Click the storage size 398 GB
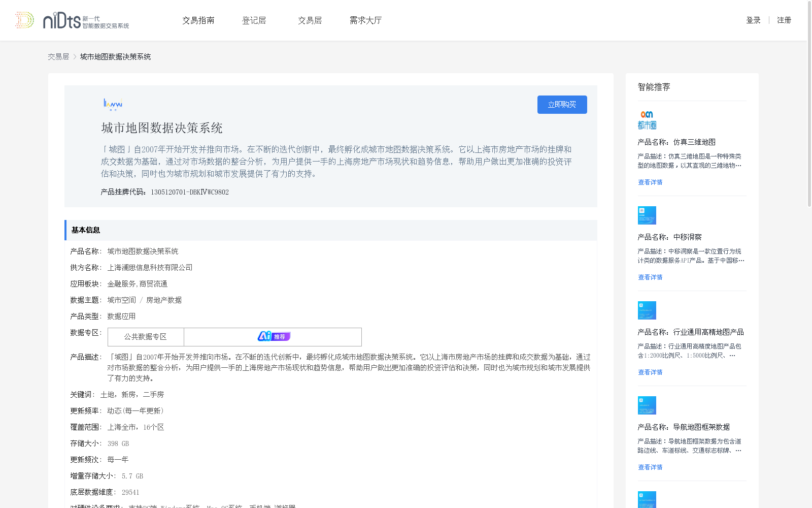The image size is (812, 508). tap(118, 443)
